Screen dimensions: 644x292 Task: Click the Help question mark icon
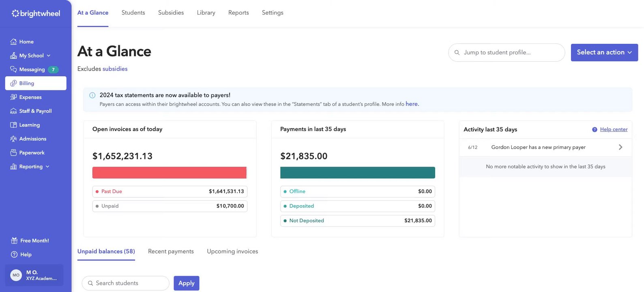tap(14, 255)
